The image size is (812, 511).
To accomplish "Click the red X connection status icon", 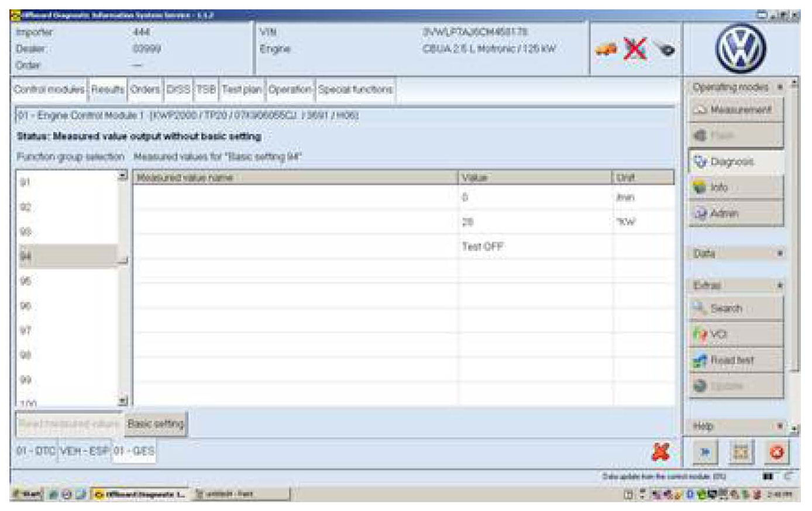I will pos(635,49).
